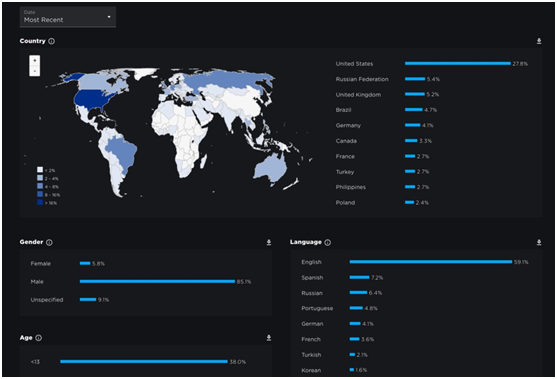The height and width of the screenshot is (379, 557).
Task: Download the Gender data
Action: coord(269,242)
